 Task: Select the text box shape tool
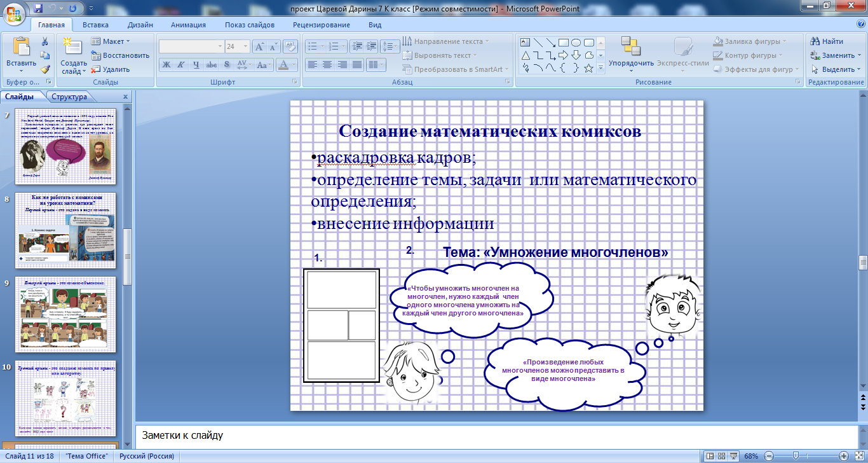(x=526, y=43)
